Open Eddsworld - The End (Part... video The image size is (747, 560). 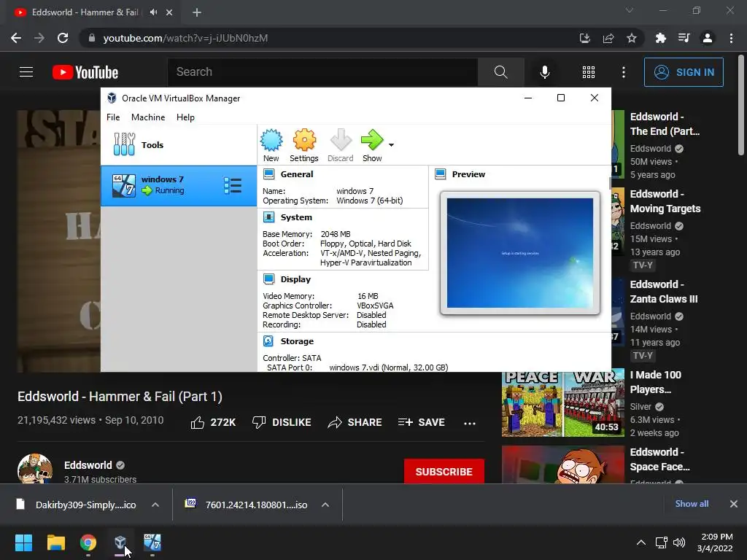point(665,124)
